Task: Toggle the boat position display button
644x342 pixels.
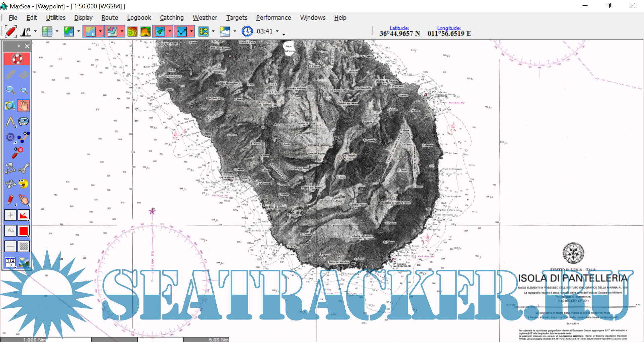Action: [x=160, y=31]
